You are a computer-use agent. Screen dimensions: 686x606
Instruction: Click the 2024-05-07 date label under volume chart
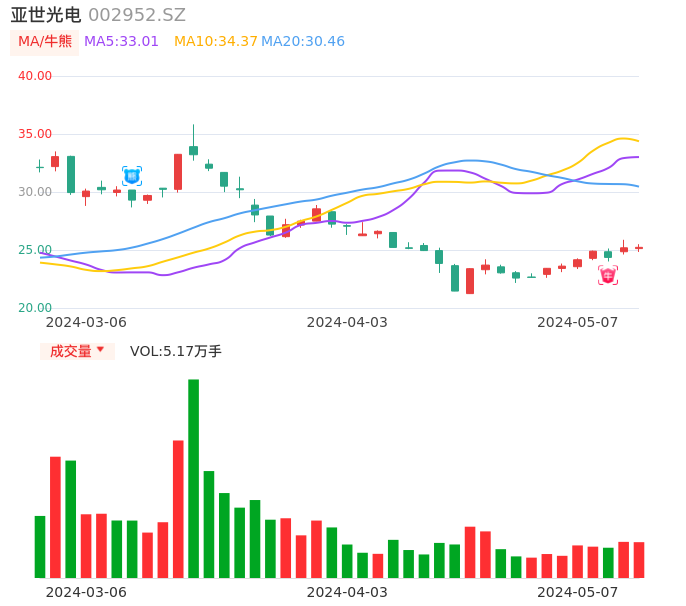pos(577,592)
